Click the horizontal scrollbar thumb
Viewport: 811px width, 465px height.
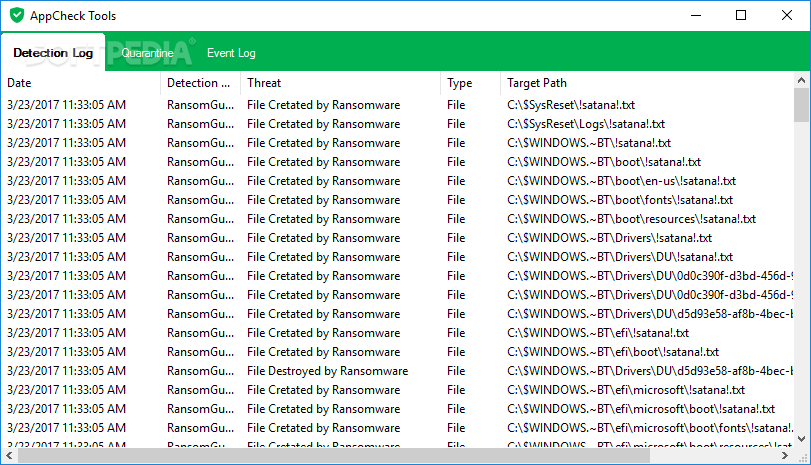point(334,456)
